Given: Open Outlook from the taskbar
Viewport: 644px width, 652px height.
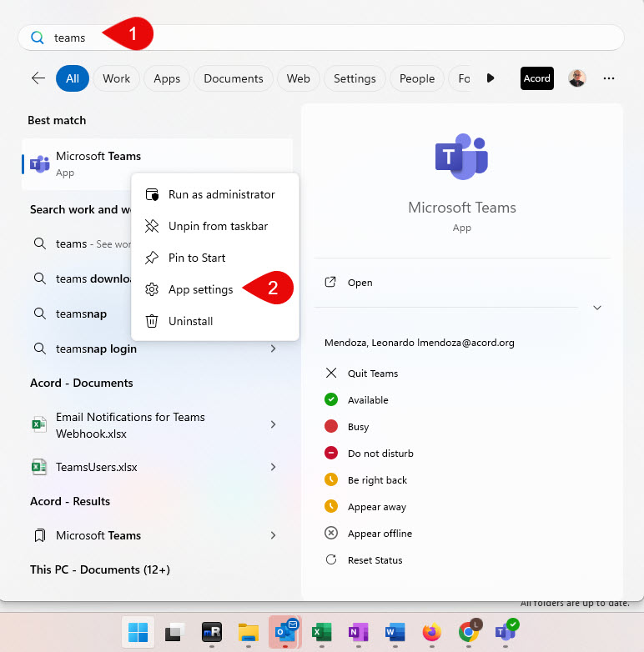Looking at the screenshot, I should (x=284, y=632).
